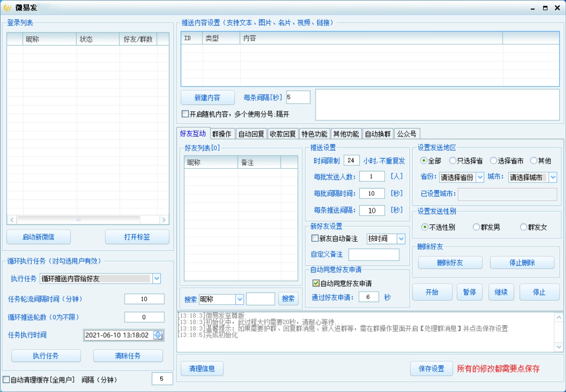Click the log panel scroll-down arrow
Viewport: 566px width, 392px height.
point(559,347)
